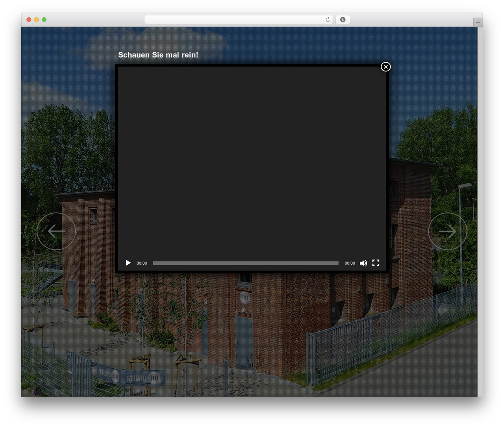Maximize the browser window with green button
The width and height of the screenshot is (504, 427).
(x=44, y=19)
